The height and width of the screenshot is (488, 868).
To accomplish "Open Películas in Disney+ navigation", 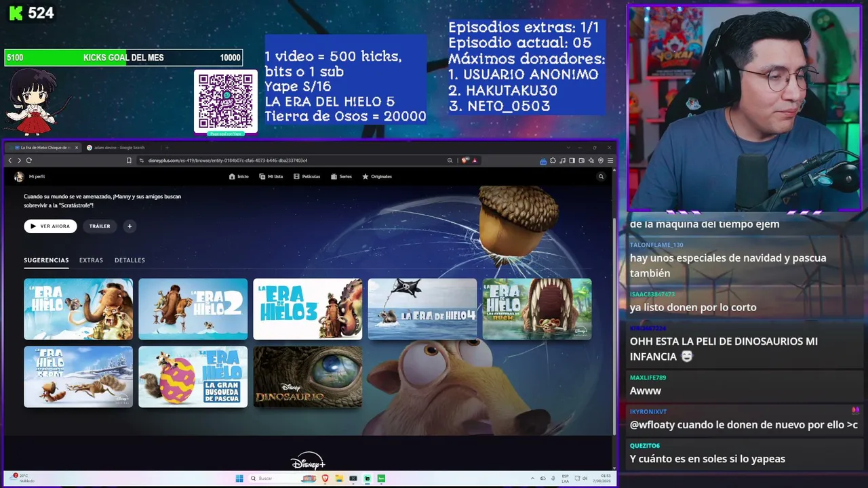I will tap(307, 177).
